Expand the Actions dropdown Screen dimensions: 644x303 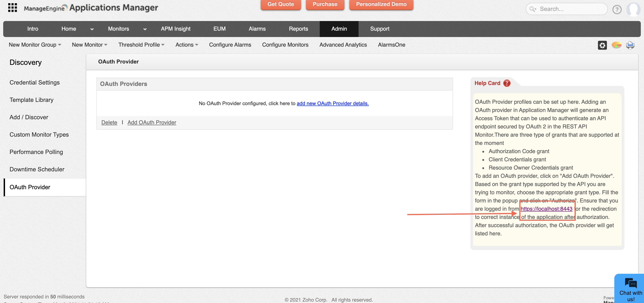coord(187,45)
